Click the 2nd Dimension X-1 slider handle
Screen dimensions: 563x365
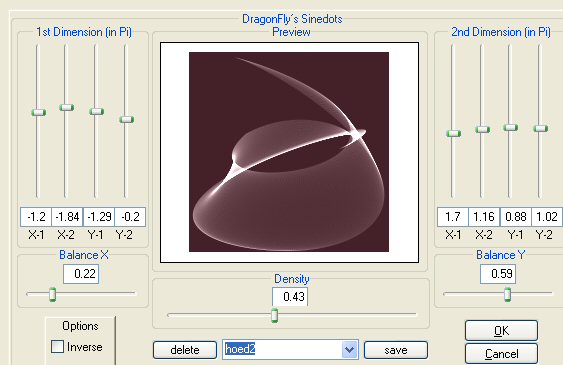point(453,134)
